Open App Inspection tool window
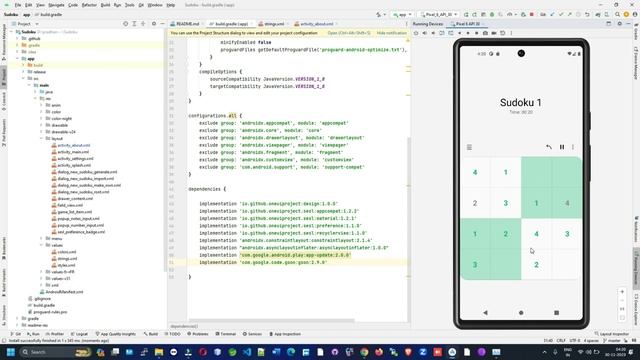Screen dimensions: 640x360 coord(285,334)
